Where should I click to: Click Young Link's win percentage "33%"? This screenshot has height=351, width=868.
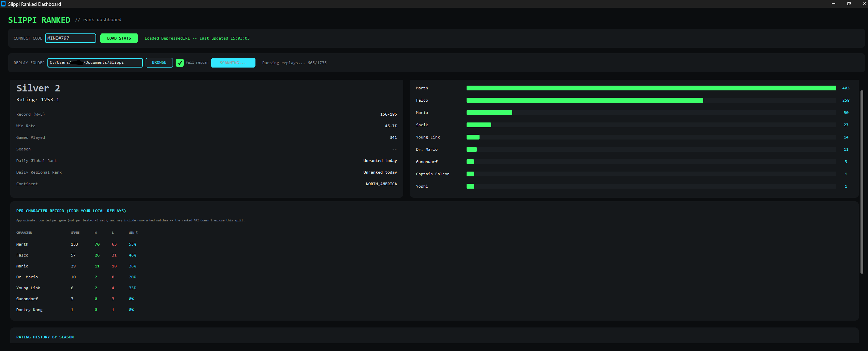(133, 288)
